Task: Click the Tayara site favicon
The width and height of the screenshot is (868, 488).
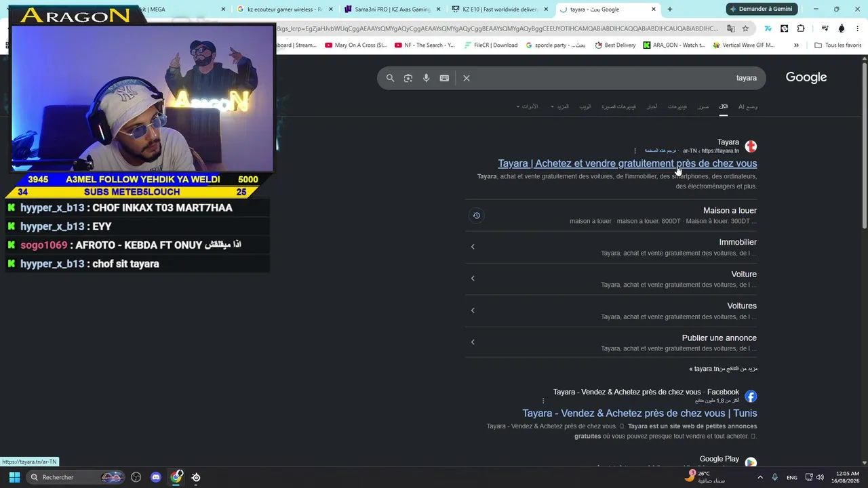Action: click(751, 146)
